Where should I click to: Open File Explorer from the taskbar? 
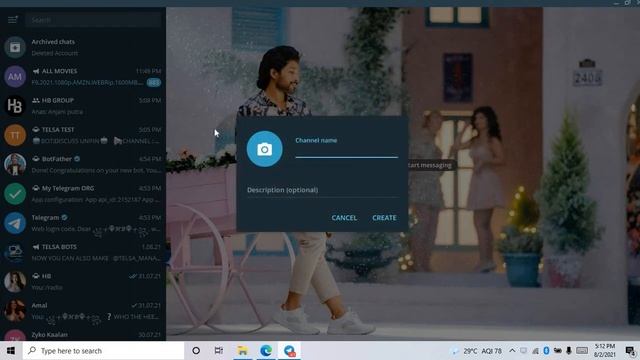(x=242, y=351)
